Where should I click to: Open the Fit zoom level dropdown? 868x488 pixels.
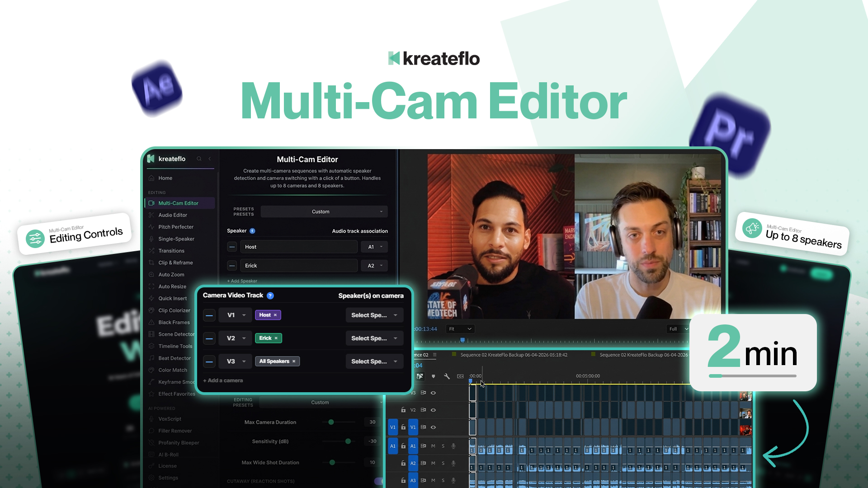coord(460,329)
